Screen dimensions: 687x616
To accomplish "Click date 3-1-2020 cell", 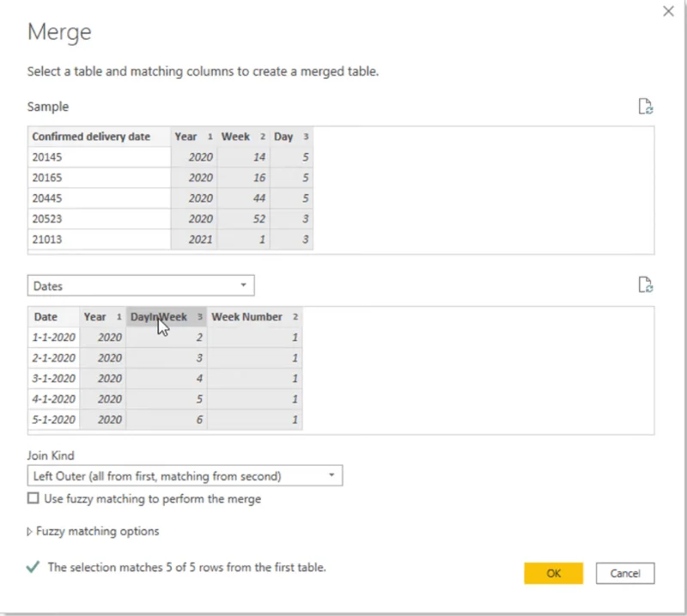I will (x=54, y=378).
